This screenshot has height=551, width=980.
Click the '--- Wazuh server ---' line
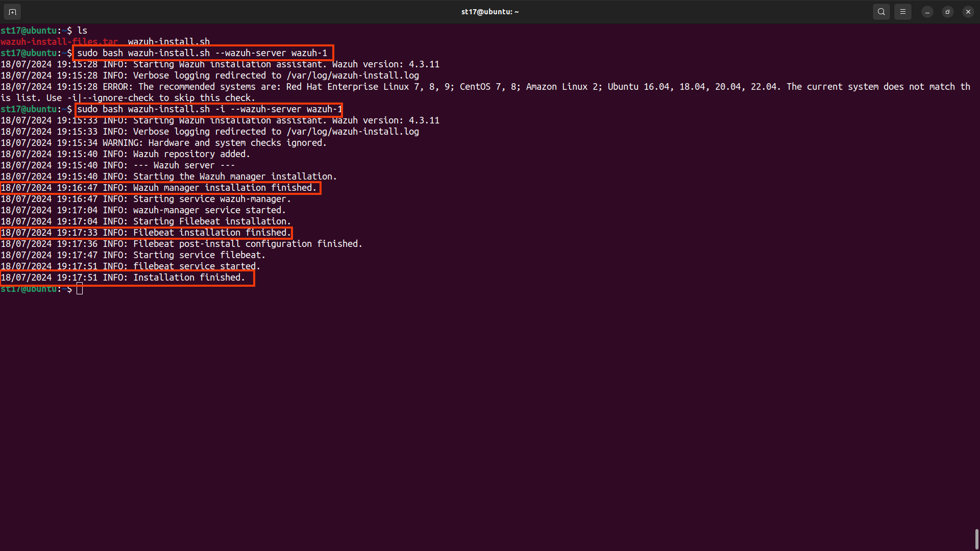click(x=118, y=165)
